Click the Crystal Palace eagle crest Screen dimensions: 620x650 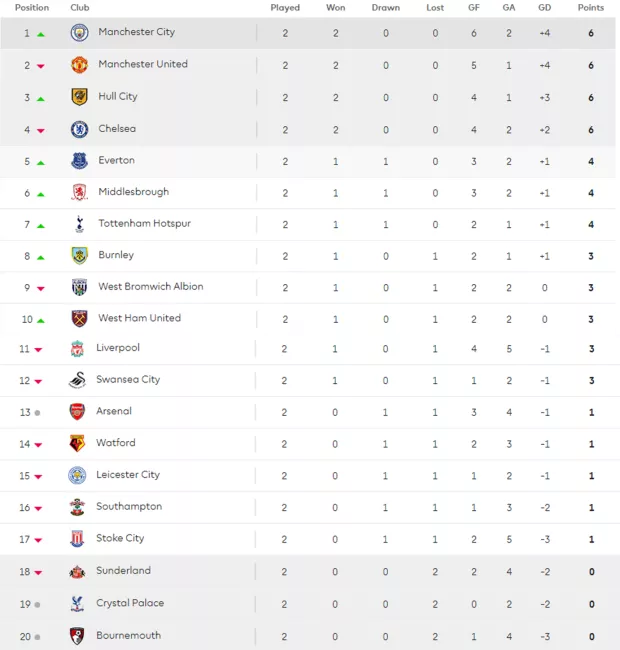tap(77, 604)
